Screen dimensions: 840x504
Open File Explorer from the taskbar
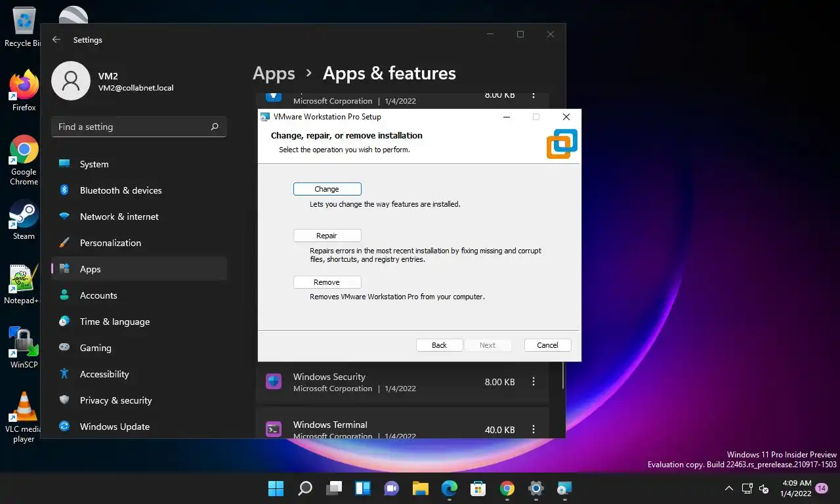[x=421, y=488]
